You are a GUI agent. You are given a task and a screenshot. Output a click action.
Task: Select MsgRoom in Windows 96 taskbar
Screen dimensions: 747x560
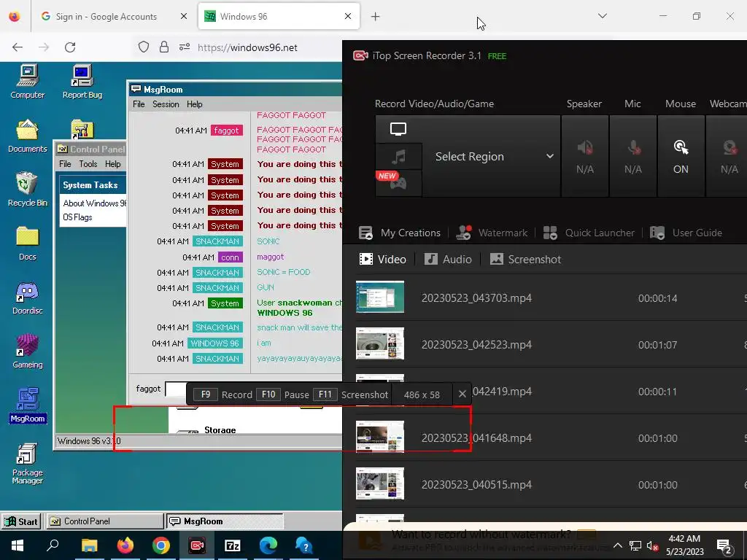point(225,521)
